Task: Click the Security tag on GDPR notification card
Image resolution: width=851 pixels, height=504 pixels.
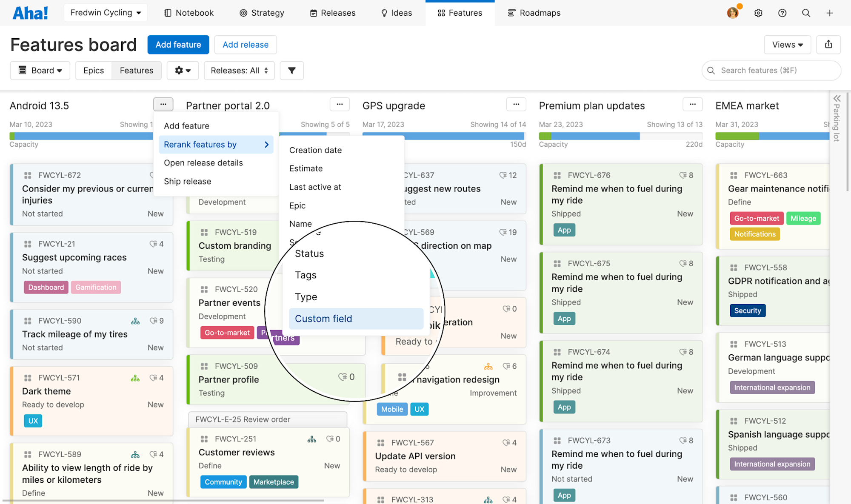Action: click(x=748, y=310)
